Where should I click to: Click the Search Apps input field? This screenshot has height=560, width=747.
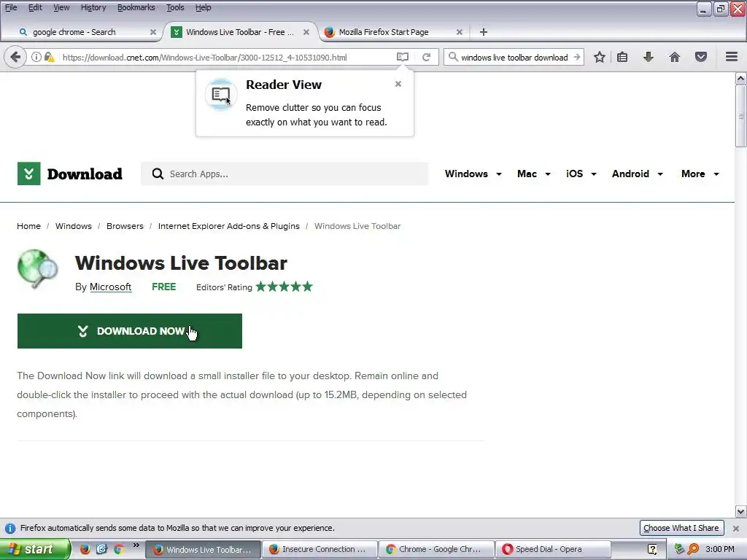click(285, 174)
